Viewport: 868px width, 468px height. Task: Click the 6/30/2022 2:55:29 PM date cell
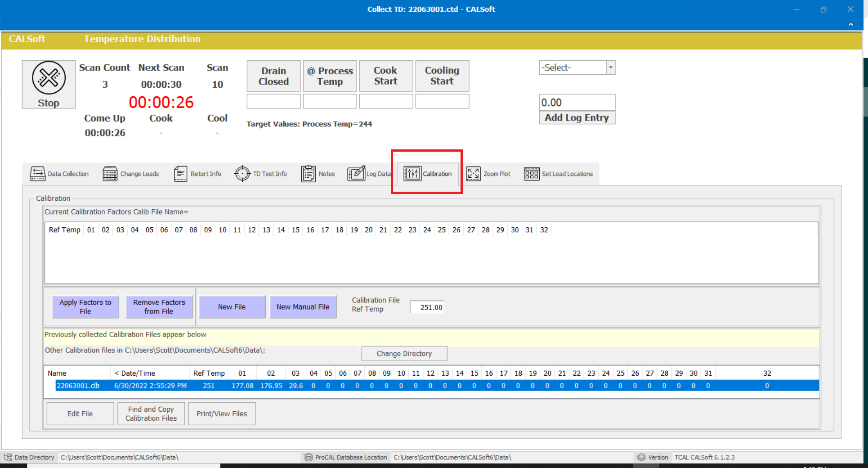(150, 386)
